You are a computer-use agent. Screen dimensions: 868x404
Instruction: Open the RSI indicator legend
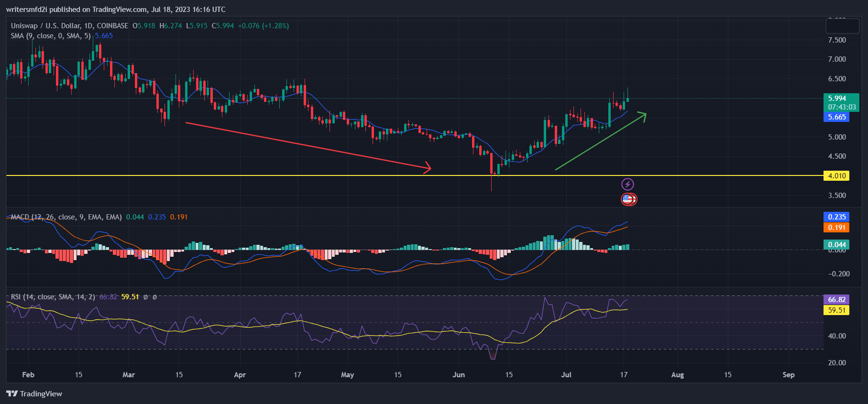point(53,297)
